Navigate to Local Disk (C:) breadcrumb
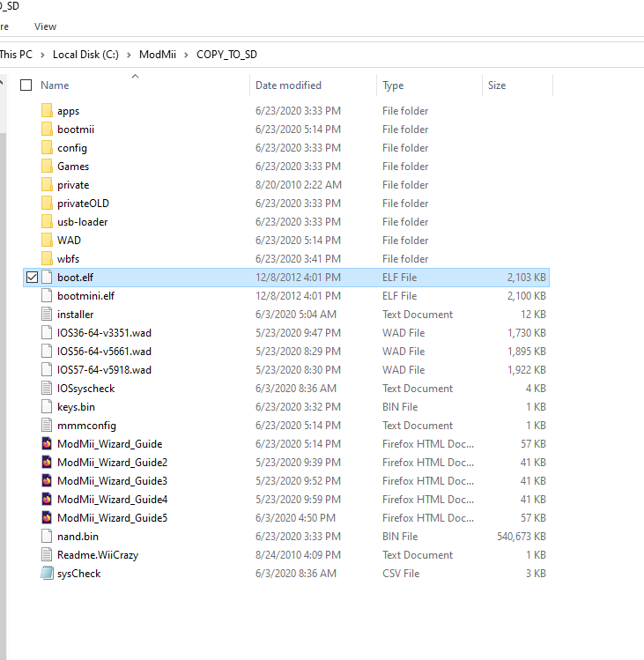The width and height of the screenshot is (644, 660). 85,55
